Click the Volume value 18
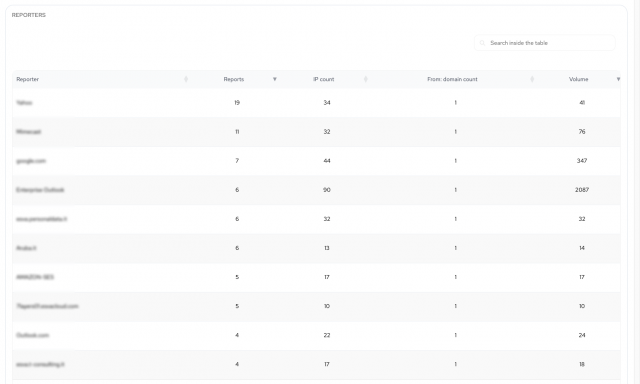The height and width of the screenshot is (384, 640). point(582,364)
